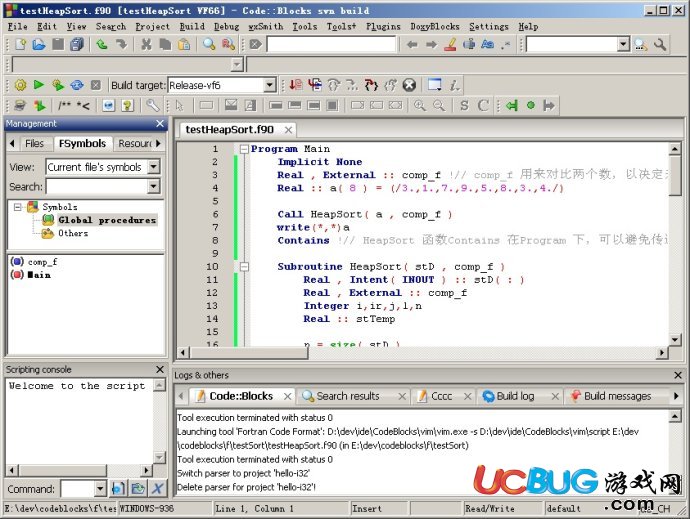The width and height of the screenshot is (690, 519).
Task: Click the yellow help document icon
Action: [x=128, y=106]
